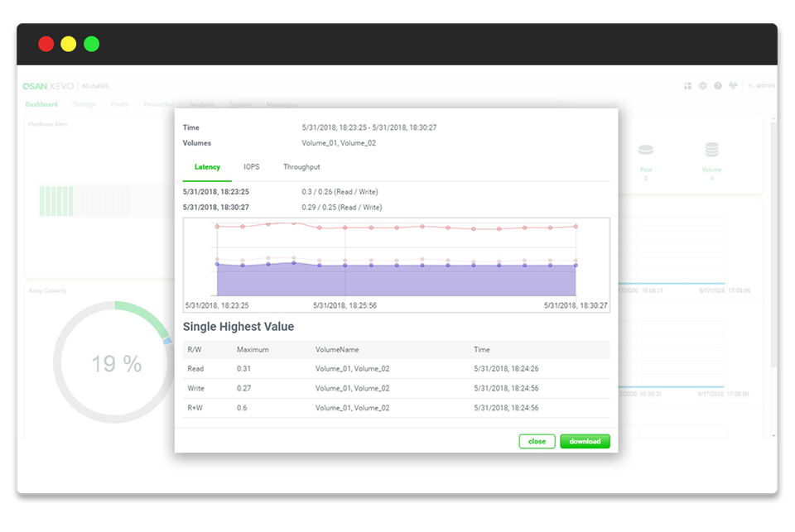
Task: Switch to the IOPS tab
Action: [x=252, y=167]
